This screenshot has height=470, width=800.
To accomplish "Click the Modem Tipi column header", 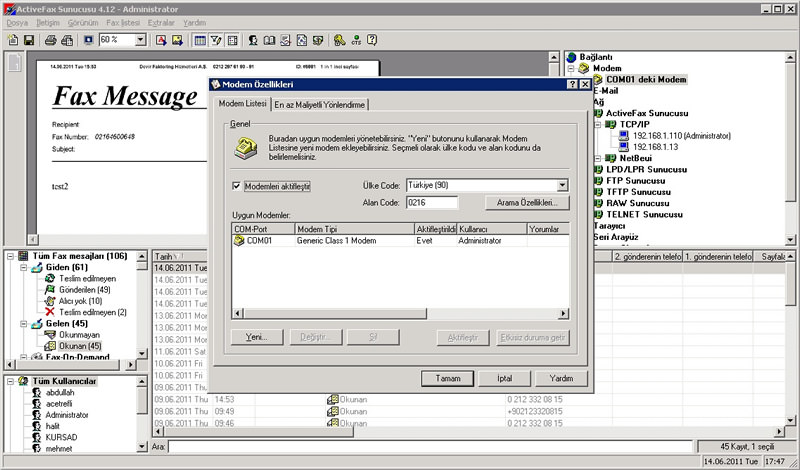I will [355, 229].
